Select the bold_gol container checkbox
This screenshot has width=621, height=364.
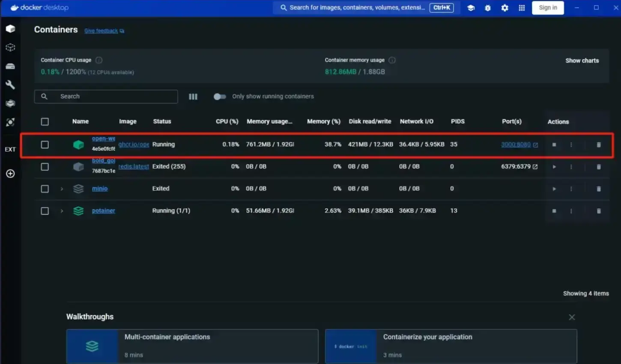point(45,167)
